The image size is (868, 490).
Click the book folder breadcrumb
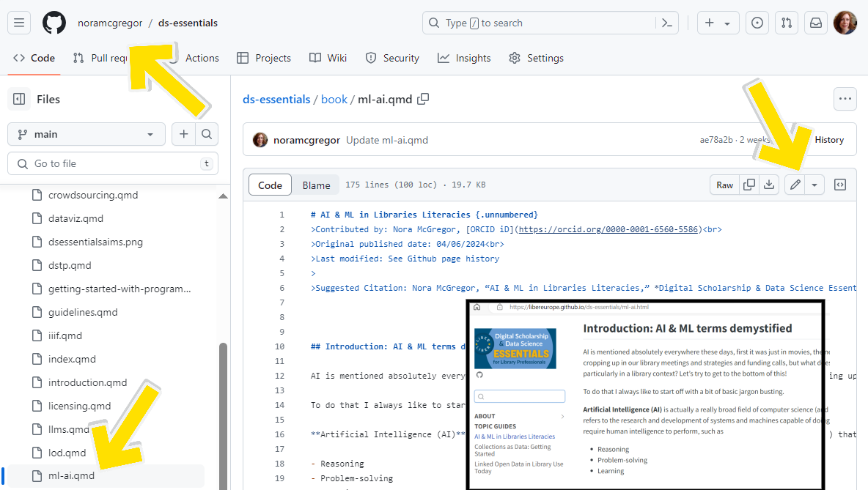point(334,100)
